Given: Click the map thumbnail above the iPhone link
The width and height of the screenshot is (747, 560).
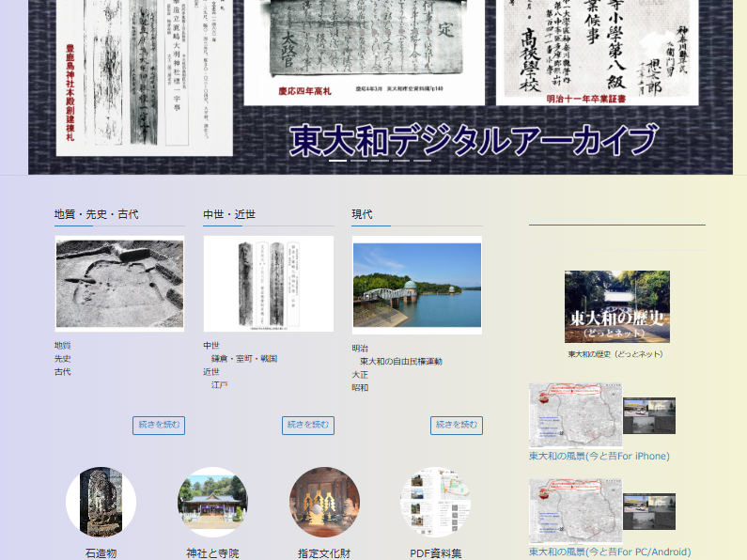Looking at the screenshot, I should point(575,414).
